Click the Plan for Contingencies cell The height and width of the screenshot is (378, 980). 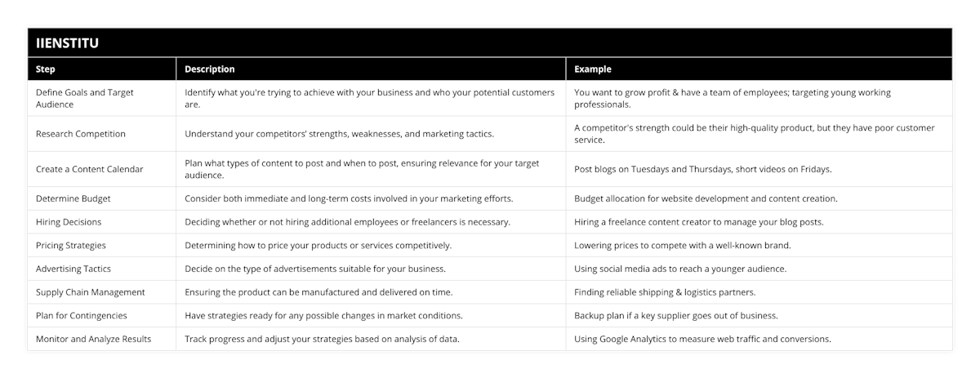(x=82, y=315)
